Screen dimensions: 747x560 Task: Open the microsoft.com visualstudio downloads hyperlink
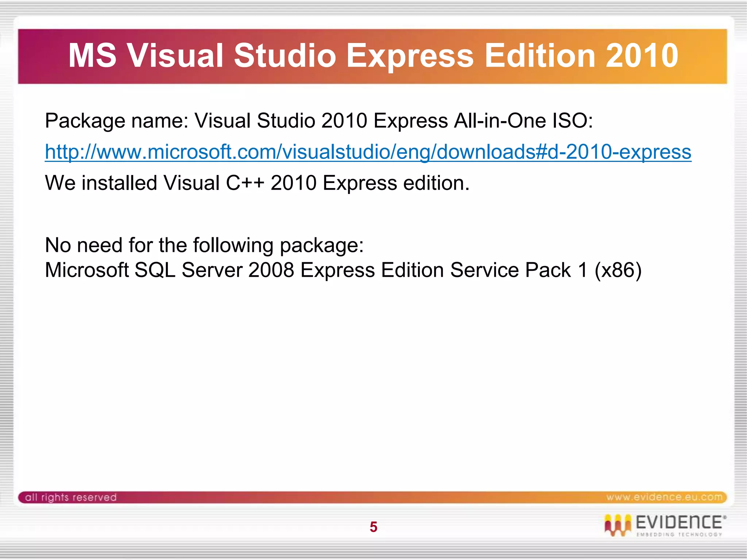pos(368,152)
